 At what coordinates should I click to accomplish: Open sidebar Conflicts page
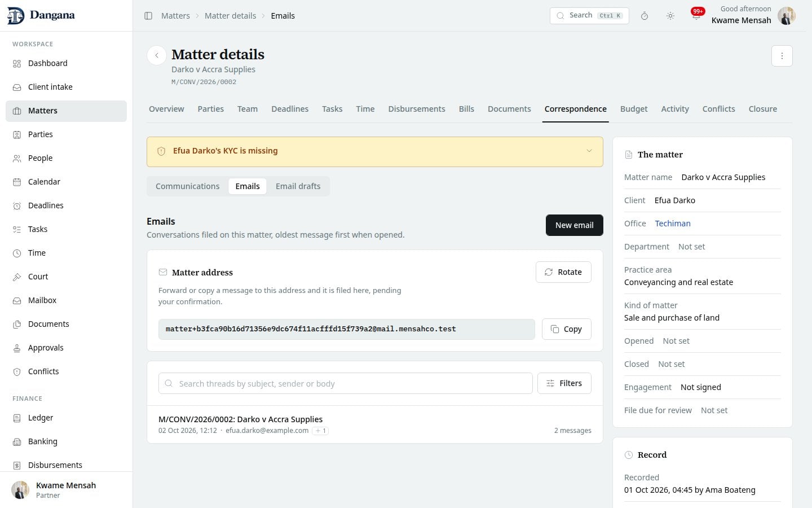pyautogui.click(x=66, y=371)
